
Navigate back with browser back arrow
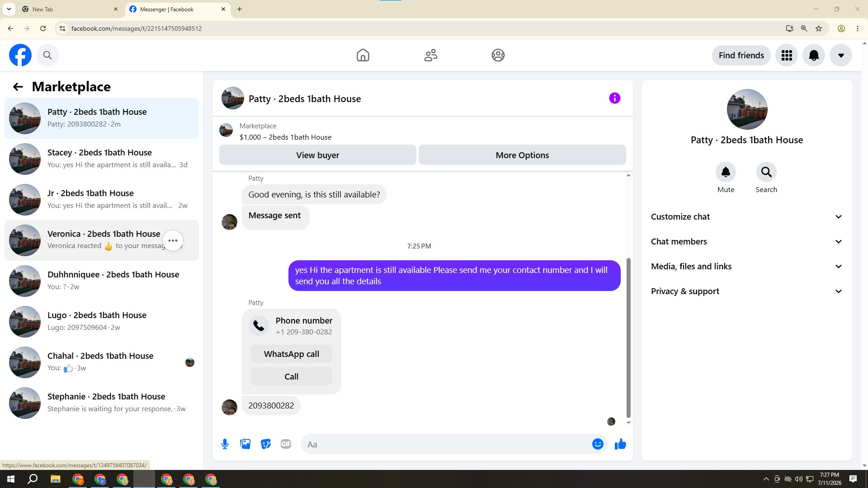[x=10, y=28]
